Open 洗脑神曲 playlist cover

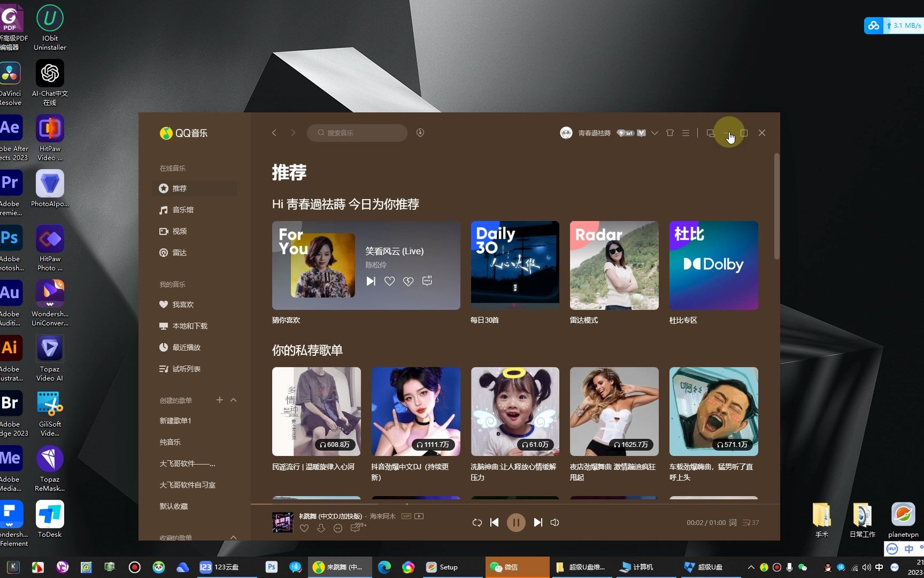click(515, 412)
